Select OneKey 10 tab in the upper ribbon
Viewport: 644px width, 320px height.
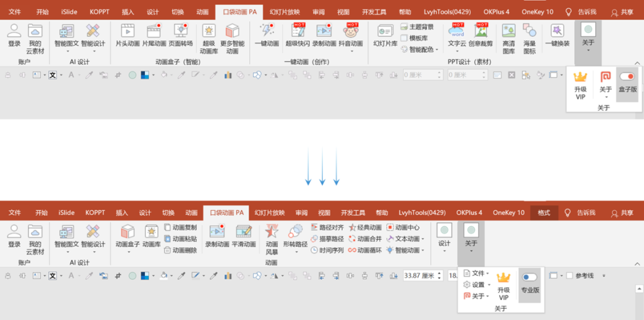[x=538, y=12]
